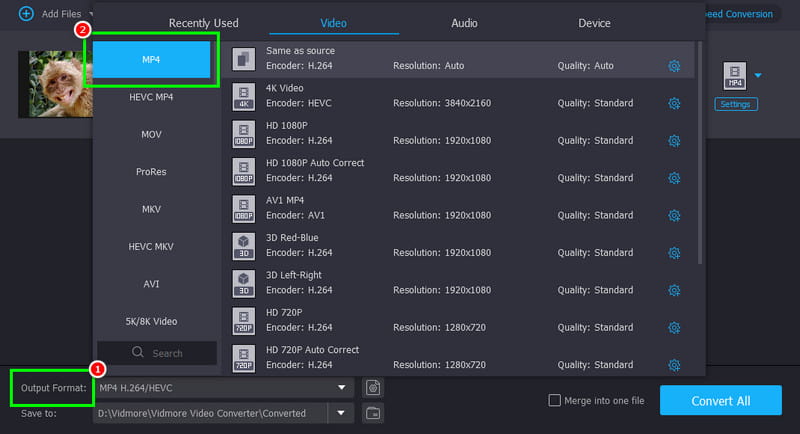Open settings gear for HD 1080P preset
The height and width of the screenshot is (434, 800).
[x=674, y=141]
